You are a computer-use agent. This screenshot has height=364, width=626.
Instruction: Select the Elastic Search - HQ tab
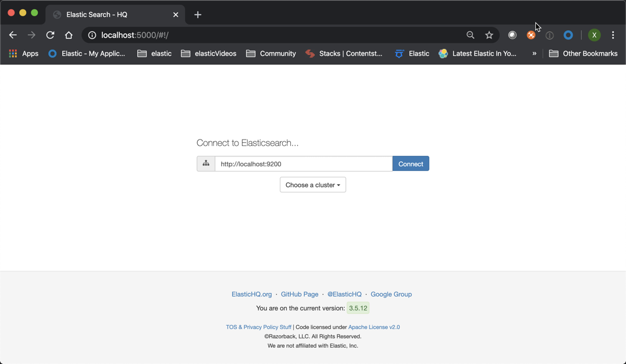(x=115, y=15)
